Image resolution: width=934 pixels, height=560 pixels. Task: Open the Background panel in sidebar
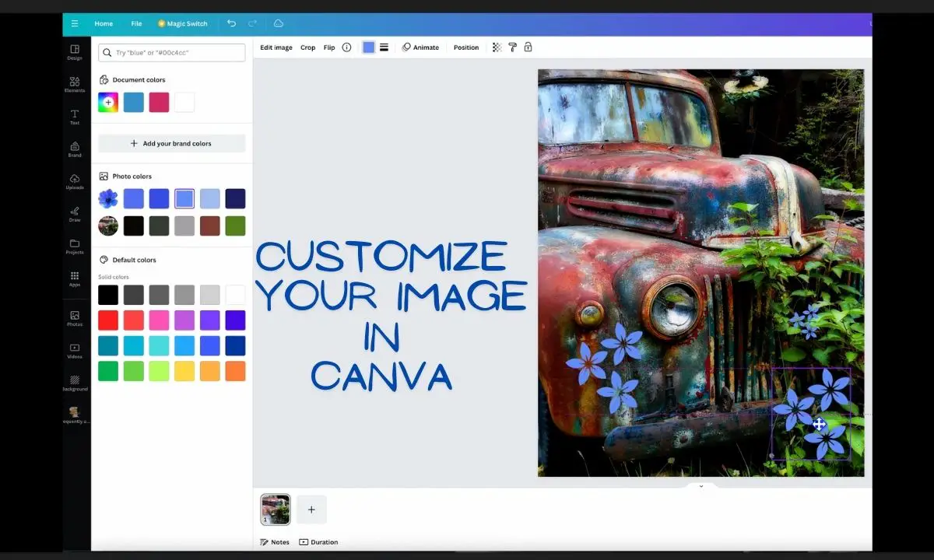[x=75, y=383]
